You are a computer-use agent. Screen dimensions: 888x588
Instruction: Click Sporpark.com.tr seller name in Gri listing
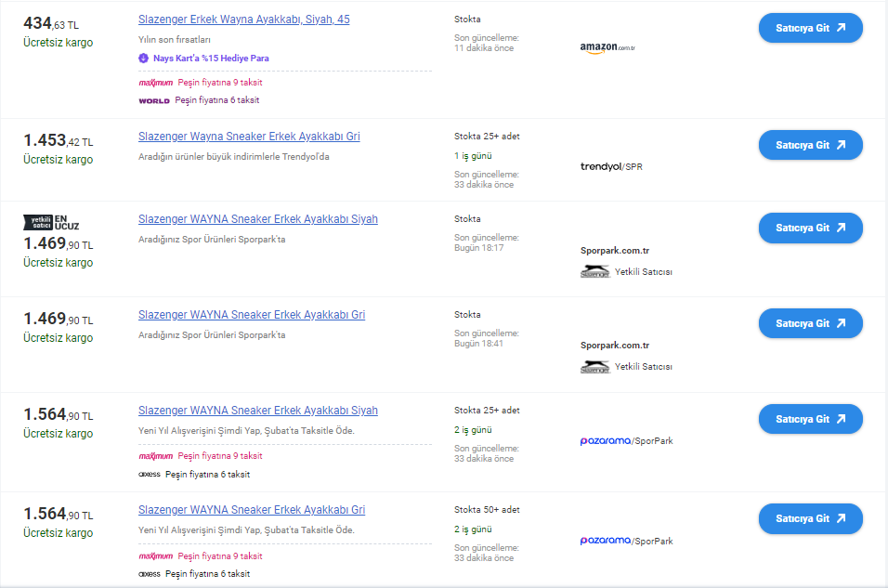tap(615, 346)
